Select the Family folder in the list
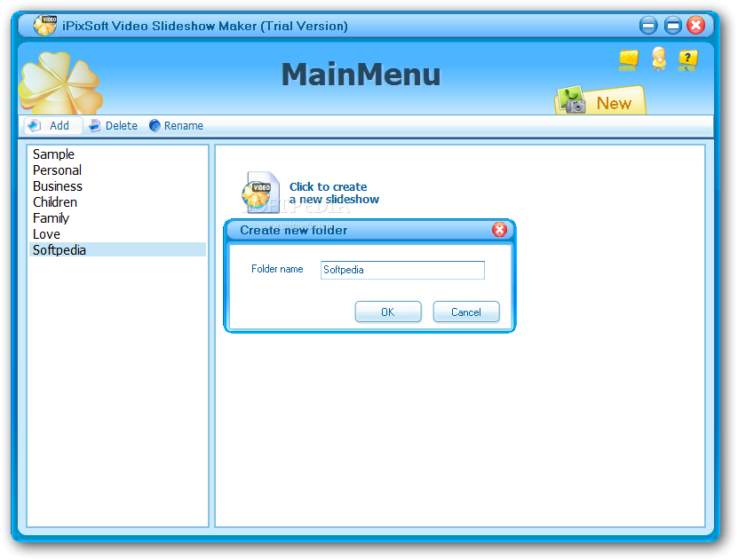The width and height of the screenshot is (738, 560). (117, 218)
